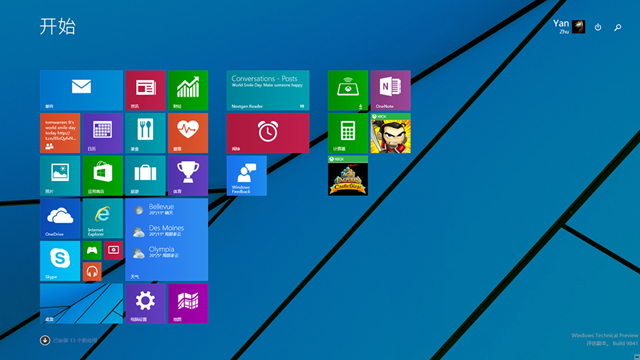Viewport: 640px width, 360px height.
Task: Open the red News tile
Action: point(145,90)
